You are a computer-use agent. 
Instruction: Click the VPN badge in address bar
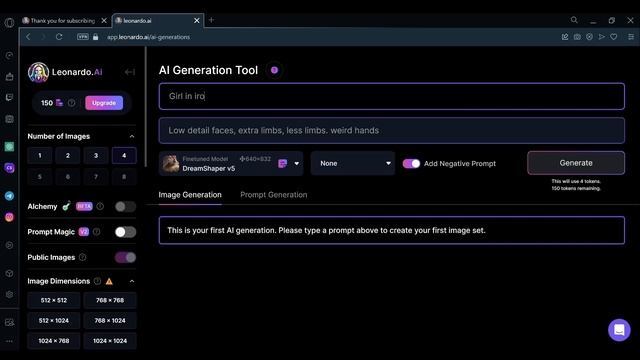pos(83,37)
